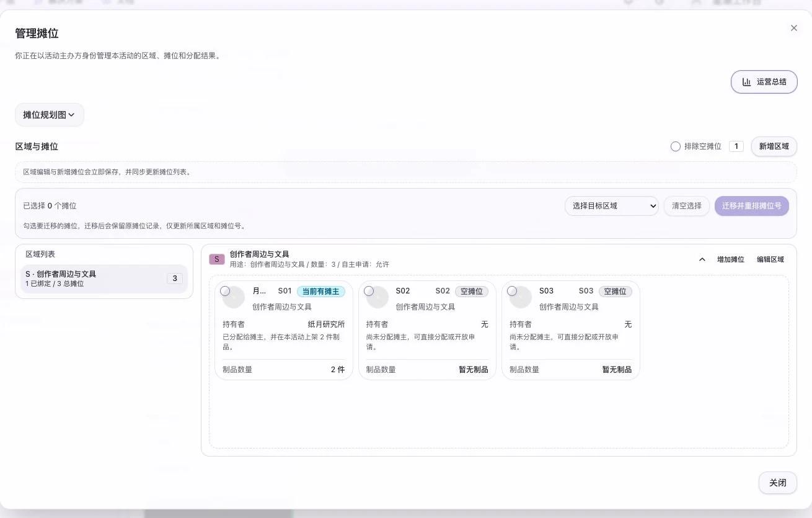Close the dialog with the X icon
The height and width of the screenshot is (518, 812).
(794, 28)
